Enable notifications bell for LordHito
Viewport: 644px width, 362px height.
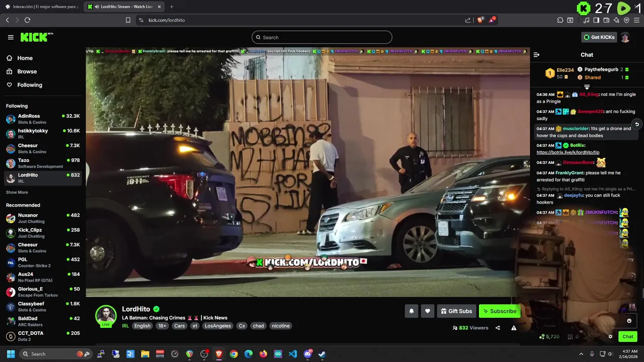411,311
